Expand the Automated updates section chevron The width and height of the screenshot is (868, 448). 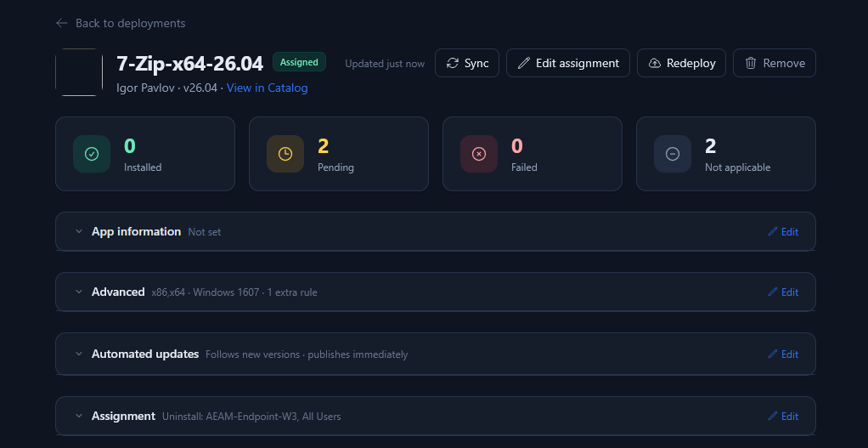coord(79,354)
